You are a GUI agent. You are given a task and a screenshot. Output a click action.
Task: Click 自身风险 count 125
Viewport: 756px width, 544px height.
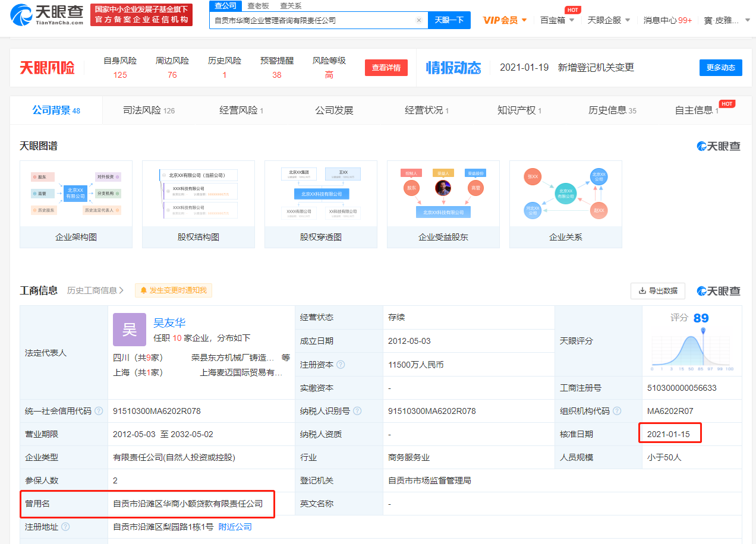(120, 75)
